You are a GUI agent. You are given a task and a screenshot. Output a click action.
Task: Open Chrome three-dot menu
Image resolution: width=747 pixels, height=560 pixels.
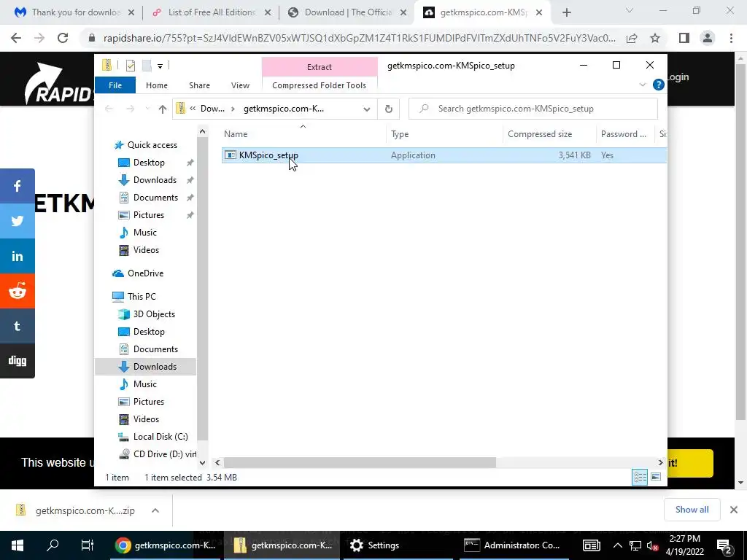point(731,38)
